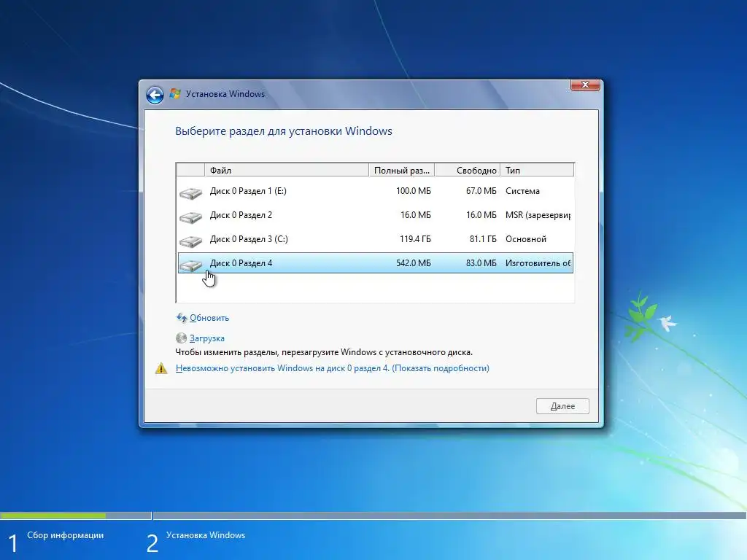Select the drive icon for Диск 0 Раздел 1 (E:)
Viewport: 747px width, 560px height.
click(191, 192)
